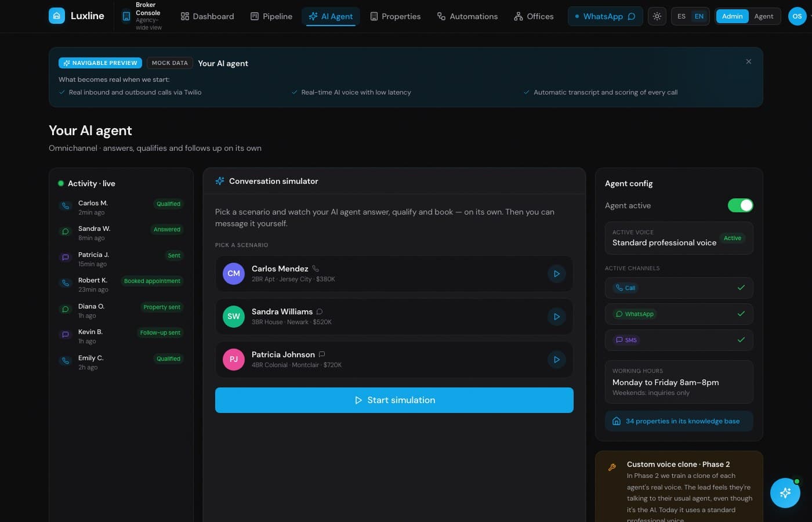Click the CM avatar for Carlos Mendez
This screenshot has height=522, width=812.
point(234,274)
